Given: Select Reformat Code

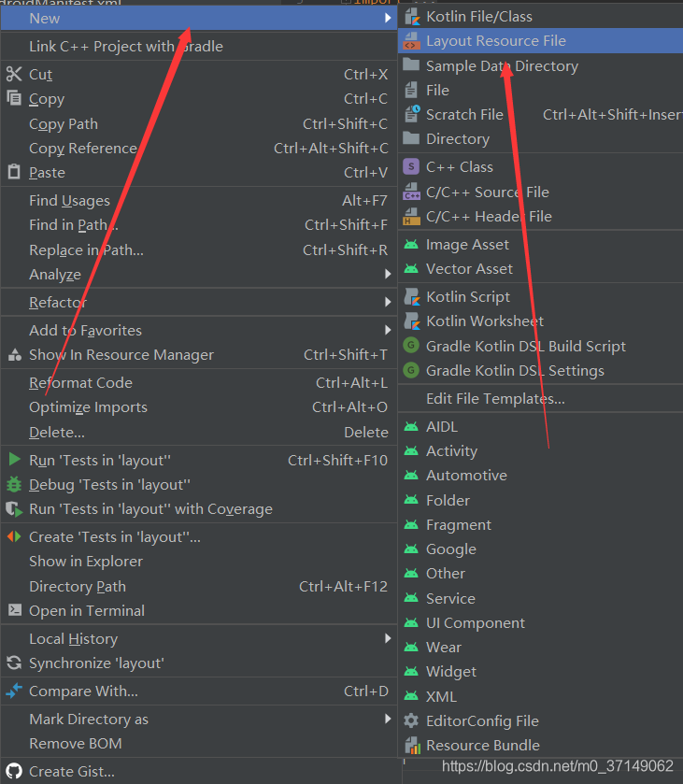Looking at the screenshot, I should [199, 382].
